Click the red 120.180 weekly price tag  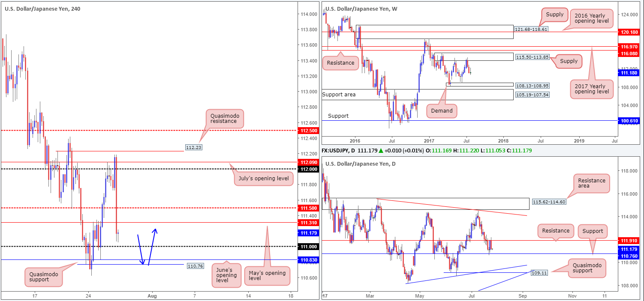[x=629, y=32]
